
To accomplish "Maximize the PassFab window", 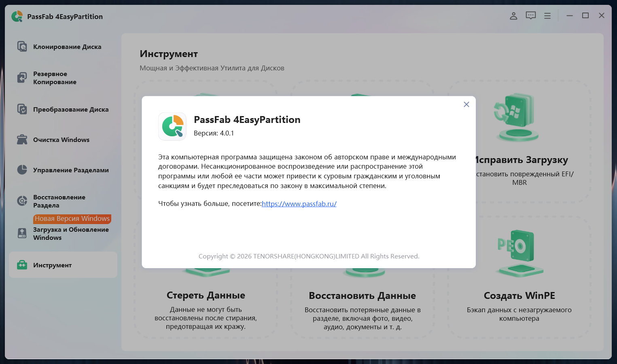I will [x=585, y=15].
